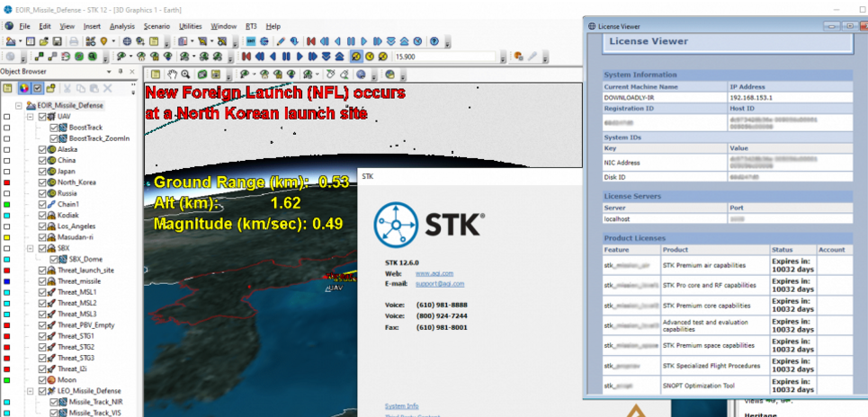Click the Product column header in License Viewer
This screenshot has width=868, height=417.
point(715,250)
